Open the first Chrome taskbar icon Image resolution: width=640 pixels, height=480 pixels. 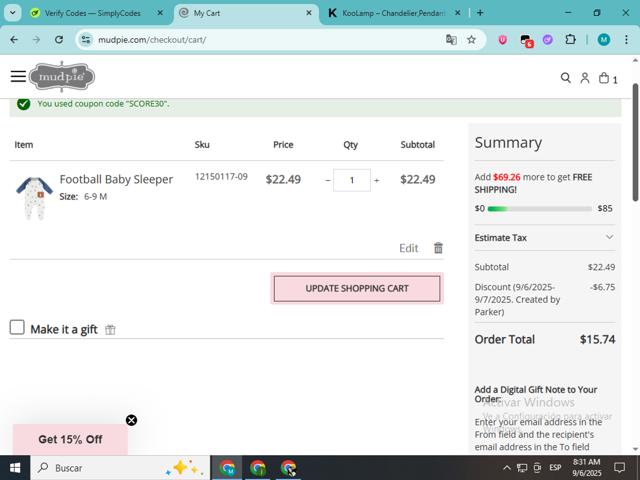click(x=227, y=468)
